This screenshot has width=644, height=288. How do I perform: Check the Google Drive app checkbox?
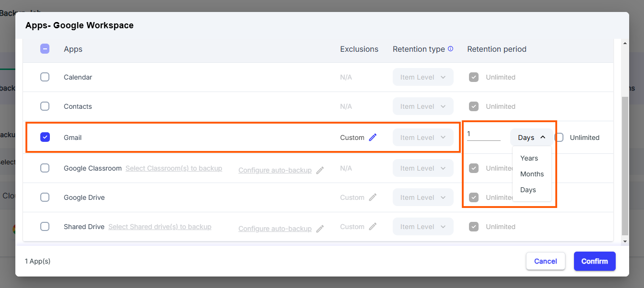(45, 197)
